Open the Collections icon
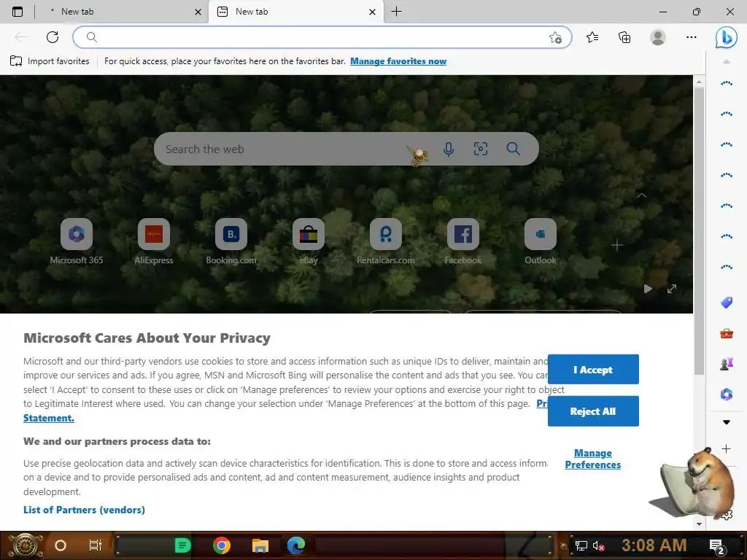The height and width of the screenshot is (560, 747). tap(624, 37)
